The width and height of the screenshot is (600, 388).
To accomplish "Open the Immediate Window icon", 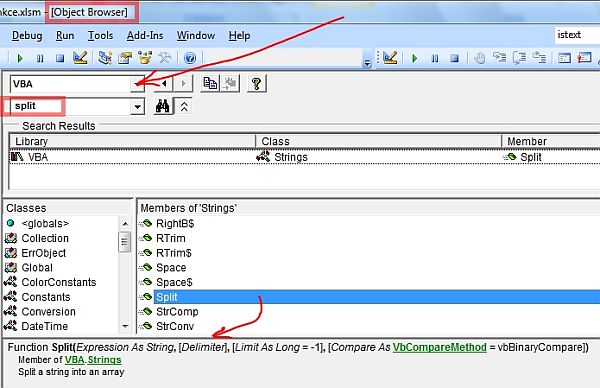I will 584,58.
